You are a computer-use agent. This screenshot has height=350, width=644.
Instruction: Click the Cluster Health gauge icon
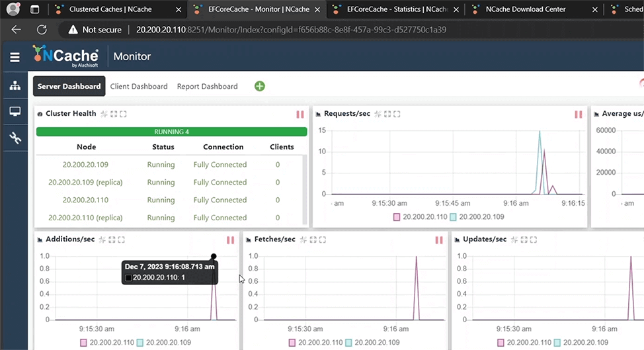coord(40,114)
